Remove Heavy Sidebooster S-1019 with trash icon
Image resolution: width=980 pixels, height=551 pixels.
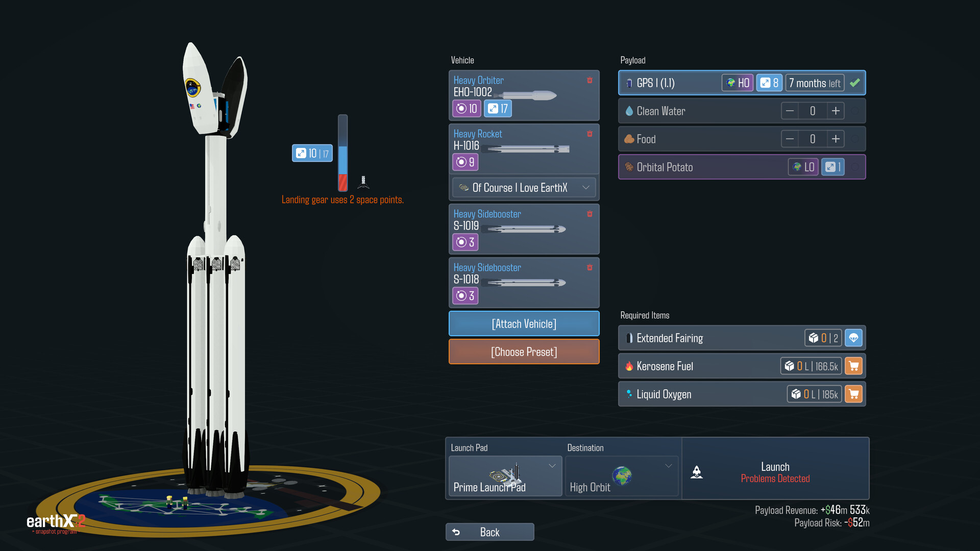(590, 214)
